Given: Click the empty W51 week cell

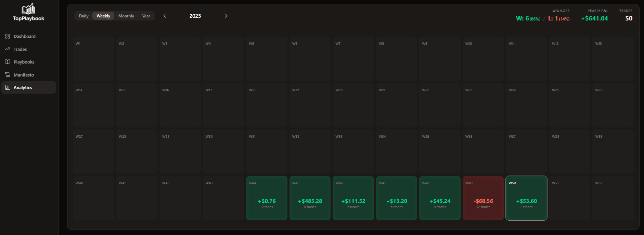Looking at the screenshot, I should pyautogui.click(x=570, y=198).
